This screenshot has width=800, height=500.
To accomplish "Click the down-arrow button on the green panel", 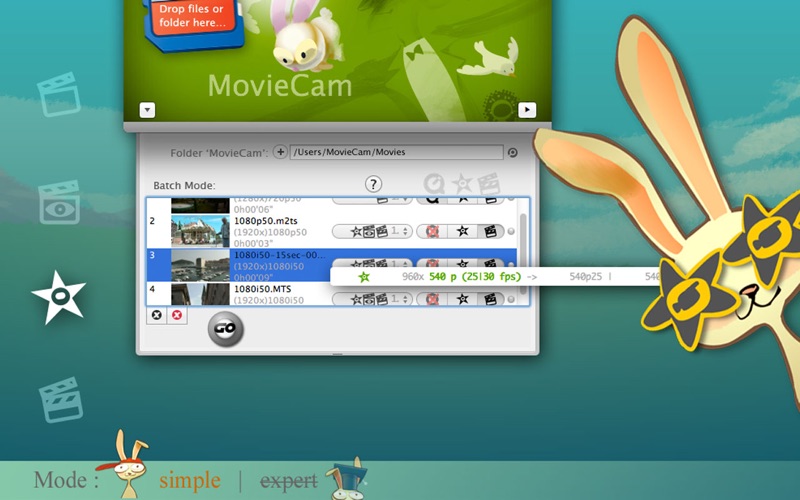I will pos(147,110).
